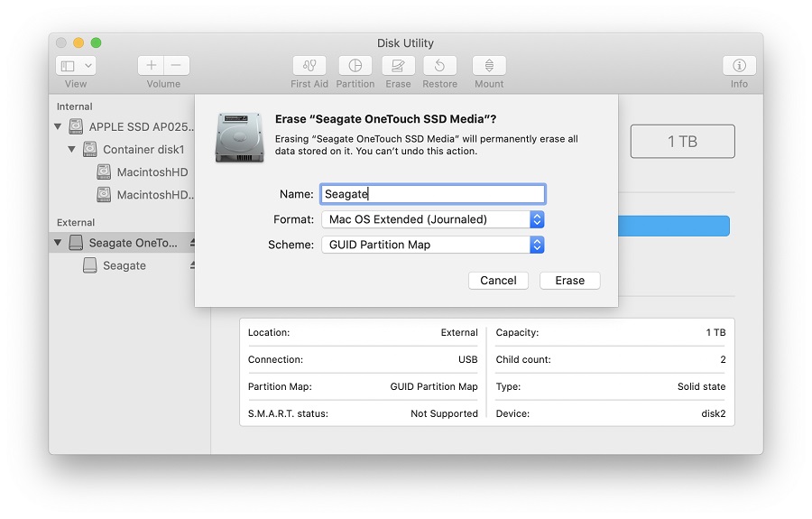Click the Internal section header
The height and width of the screenshot is (519, 812).
pos(75,107)
